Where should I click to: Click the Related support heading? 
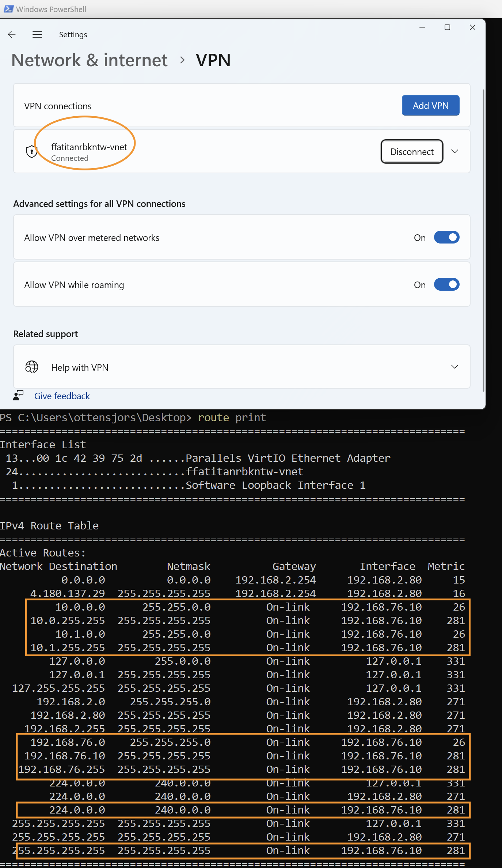(46, 334)
